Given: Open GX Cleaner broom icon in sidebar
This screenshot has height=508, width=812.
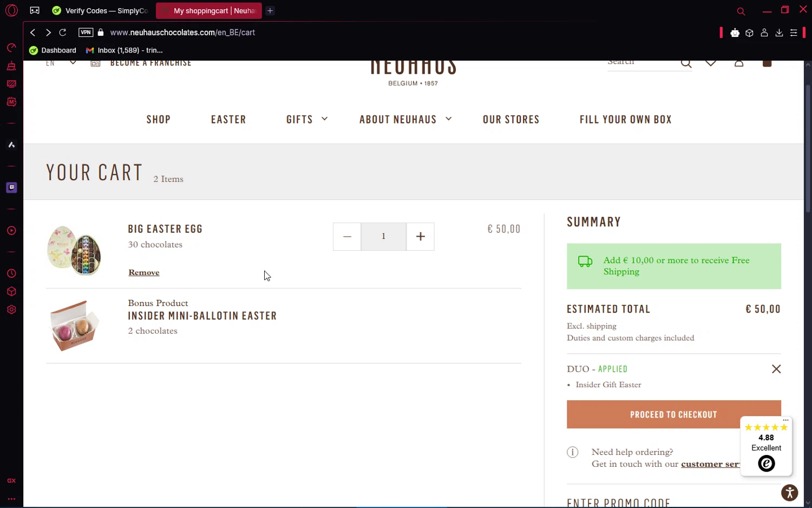Looking at the screenshot, I should (x=11, y=66).
